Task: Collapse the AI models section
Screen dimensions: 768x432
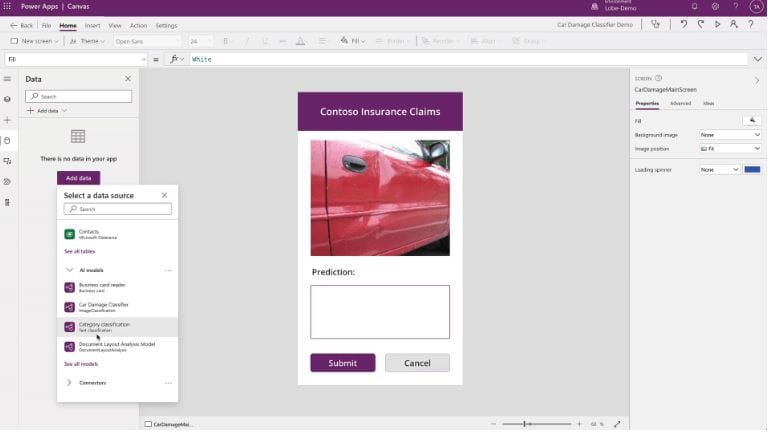Action: (x=69, y=270)
